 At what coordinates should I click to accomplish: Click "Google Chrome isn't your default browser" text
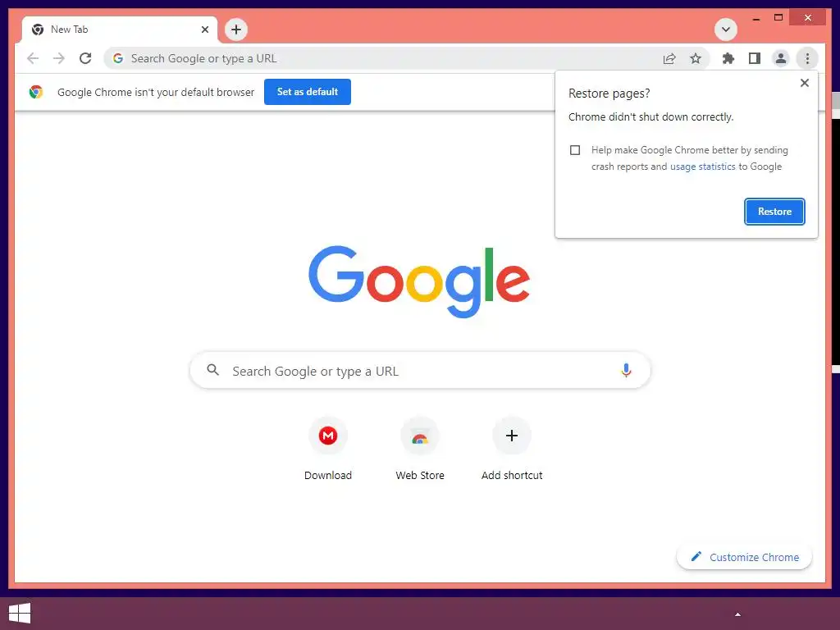coord(156,92)
